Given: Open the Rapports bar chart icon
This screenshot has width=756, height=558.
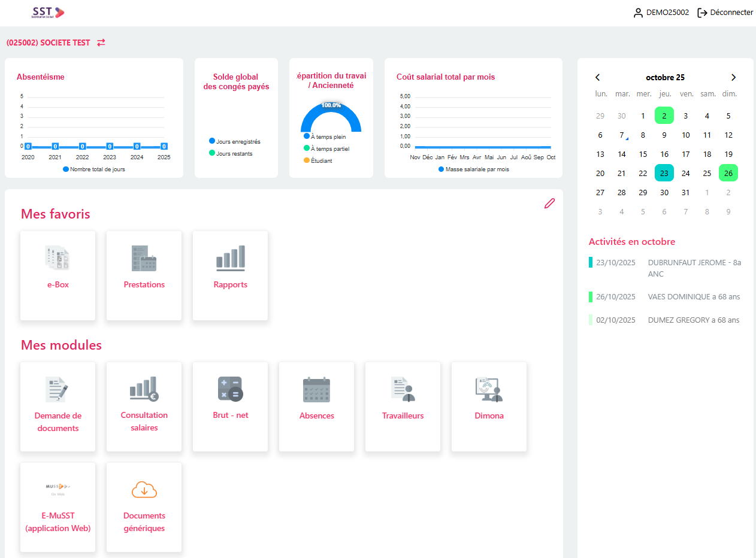Looking at the screenshot, I should [230, 258].
